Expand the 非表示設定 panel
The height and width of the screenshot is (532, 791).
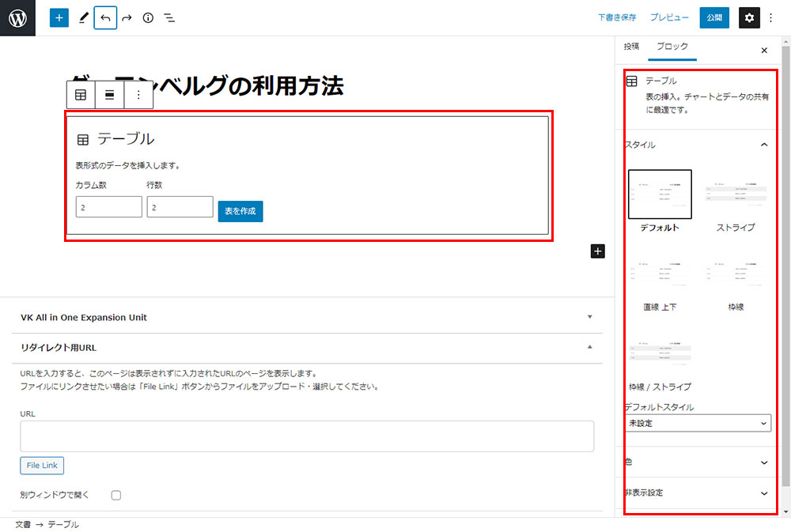(763, 492)
